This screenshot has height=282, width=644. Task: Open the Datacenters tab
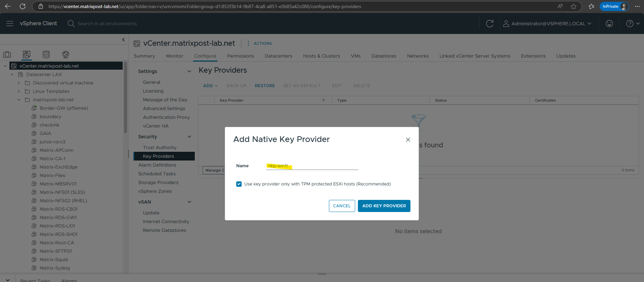pos(278,56)
